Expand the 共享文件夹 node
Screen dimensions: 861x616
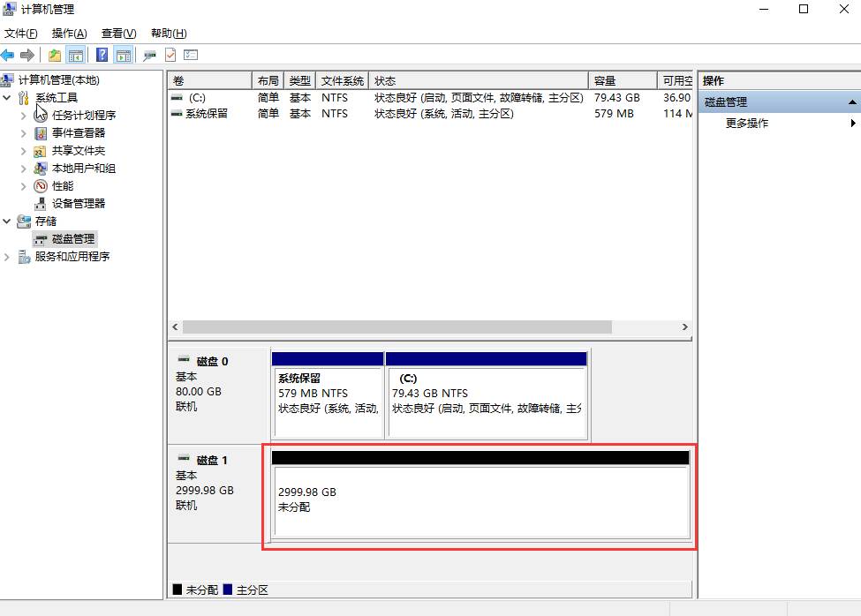click(23, 151)
